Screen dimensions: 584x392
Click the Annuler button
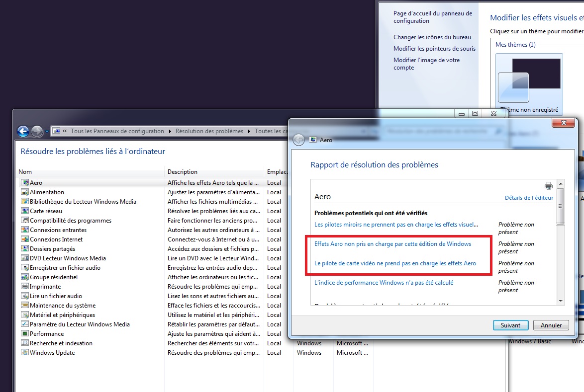[551, 325]
